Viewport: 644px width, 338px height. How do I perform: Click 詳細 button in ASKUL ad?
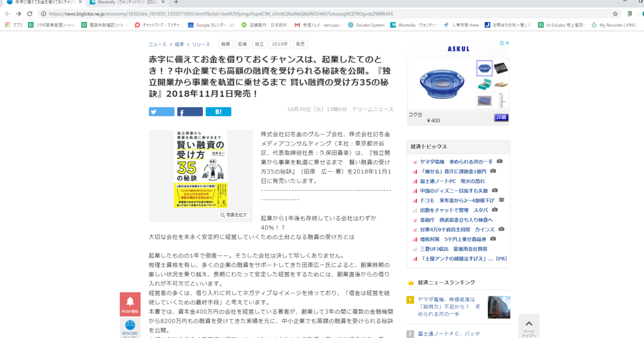(x=501, y=117)
